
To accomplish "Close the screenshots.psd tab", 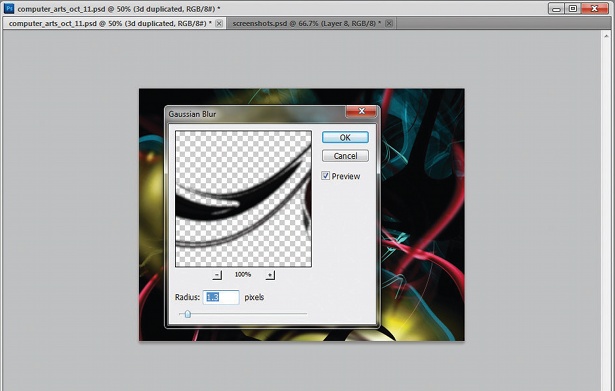I will coord(389,24).
